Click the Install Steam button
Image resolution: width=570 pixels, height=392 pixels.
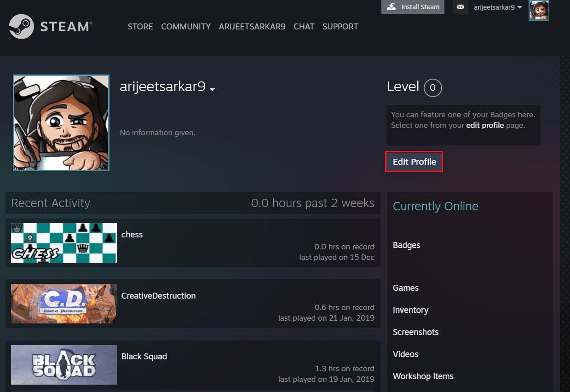[x=413, y=7]
